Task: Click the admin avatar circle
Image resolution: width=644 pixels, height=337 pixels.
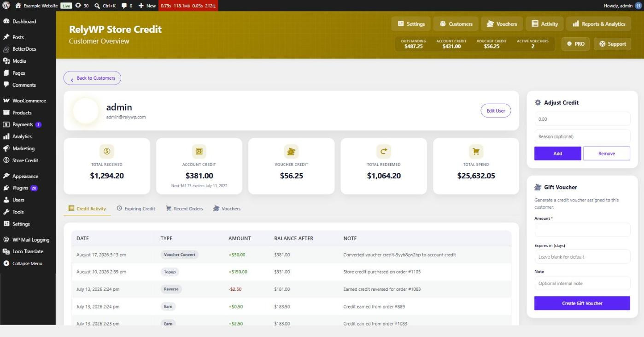Action: point(86,111)
